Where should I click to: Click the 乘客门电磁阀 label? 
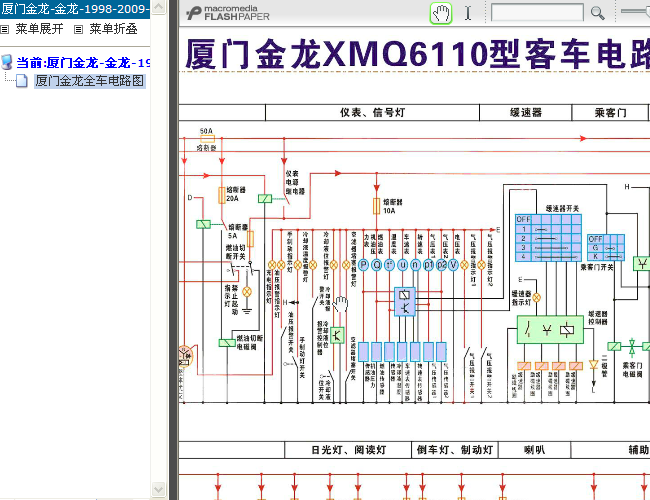[632, 370]
